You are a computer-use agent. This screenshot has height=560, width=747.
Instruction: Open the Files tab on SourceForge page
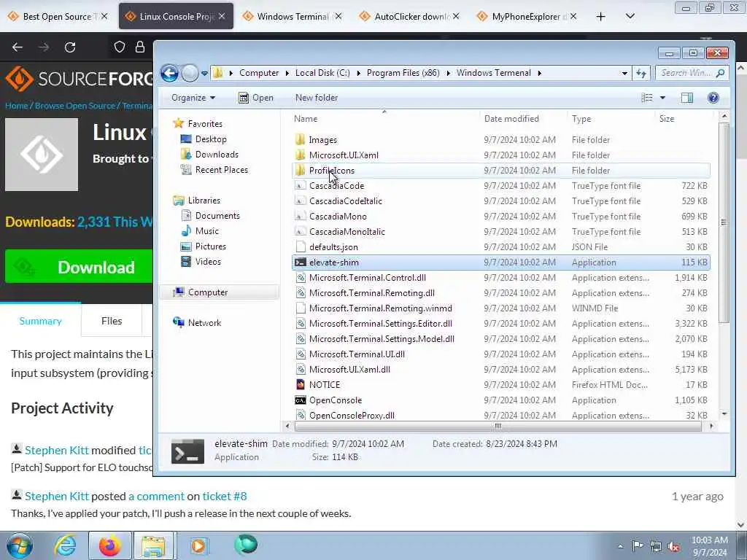click(112, 321)
